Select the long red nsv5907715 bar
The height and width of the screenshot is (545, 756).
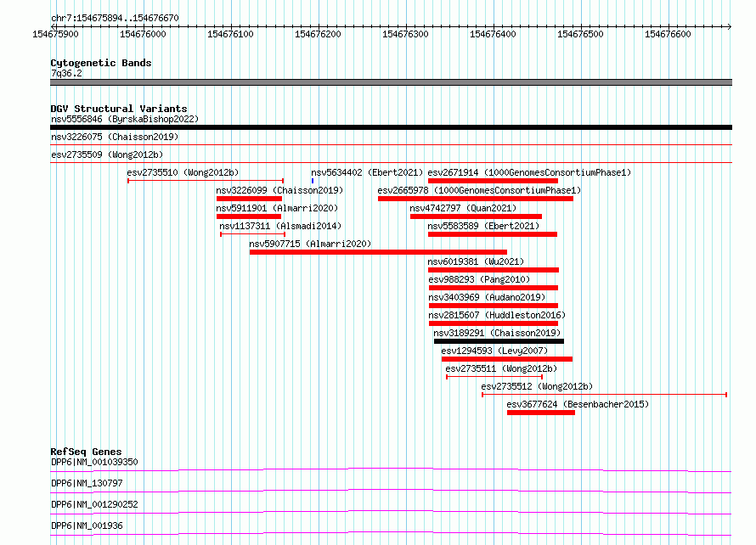pos(379,252)
